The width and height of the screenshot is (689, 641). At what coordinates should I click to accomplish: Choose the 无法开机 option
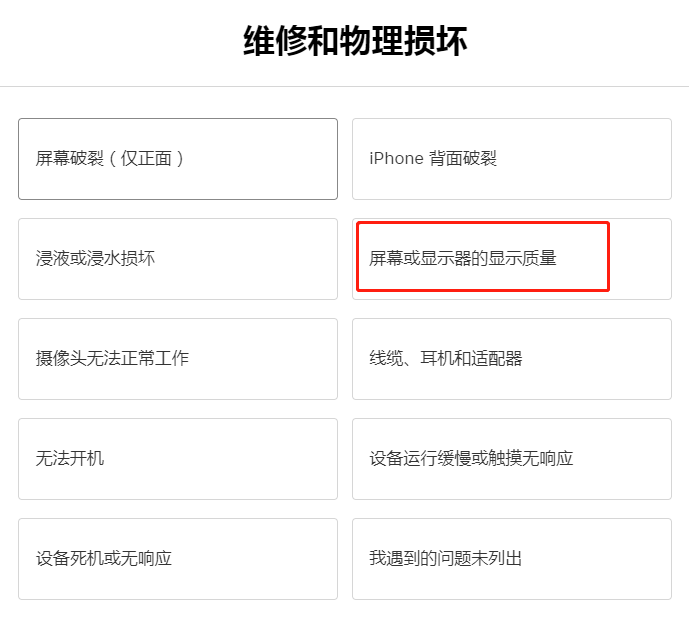pyautogui.click(x=178, y=459)
